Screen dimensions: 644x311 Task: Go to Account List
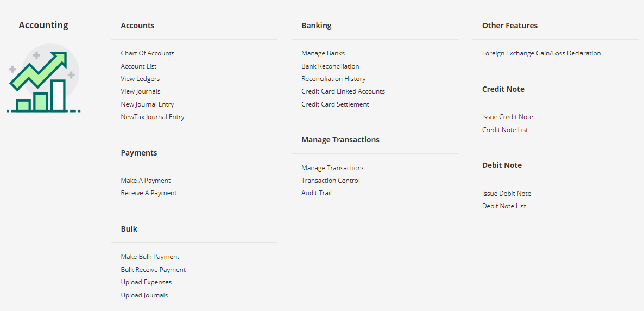[138, 66]
